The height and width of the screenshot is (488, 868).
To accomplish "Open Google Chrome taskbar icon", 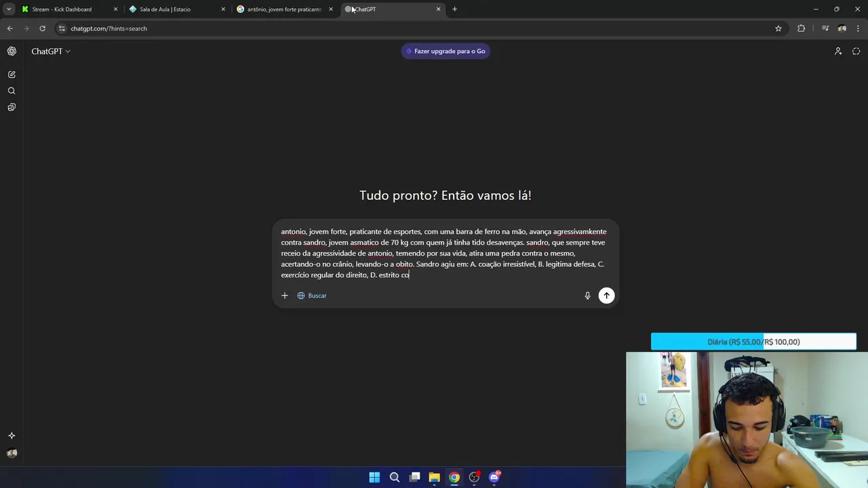I will 454,477.
